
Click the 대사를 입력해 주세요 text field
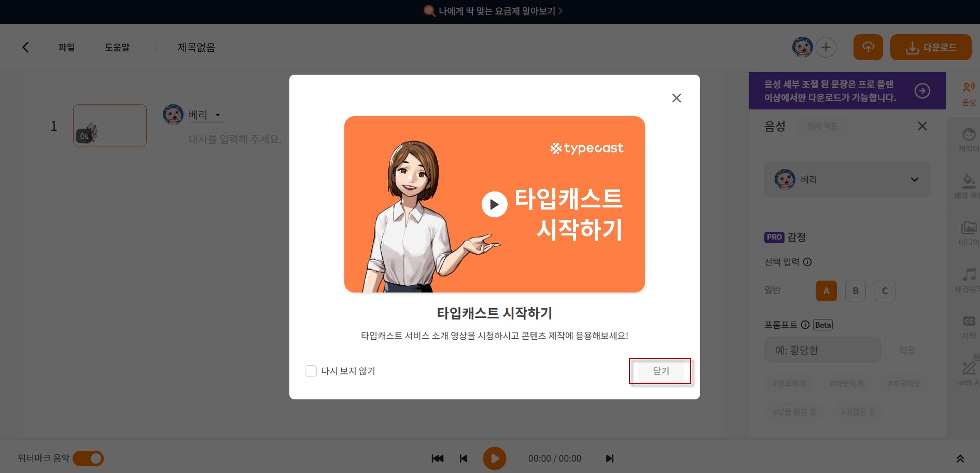(x=235, y=139)
